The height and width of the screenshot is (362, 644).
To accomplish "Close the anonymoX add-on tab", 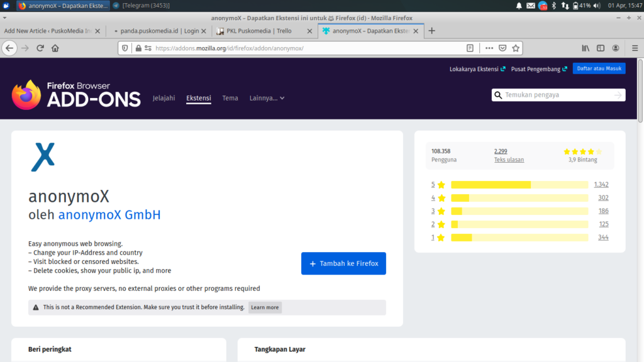I will [416, 31].
